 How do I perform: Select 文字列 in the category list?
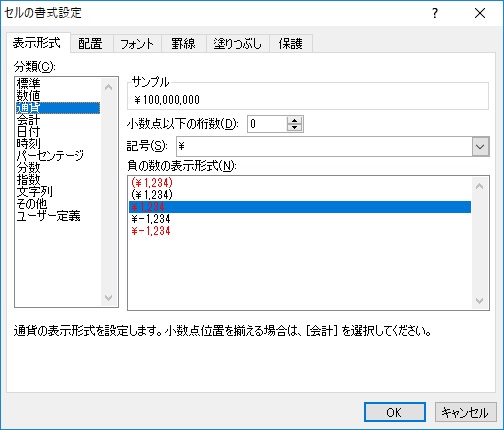pos(58,192)
